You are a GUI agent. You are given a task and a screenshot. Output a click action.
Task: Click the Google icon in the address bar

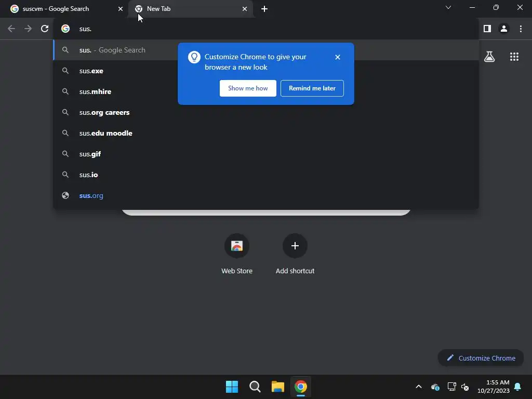pyautogui.click(x=65, y=29)
